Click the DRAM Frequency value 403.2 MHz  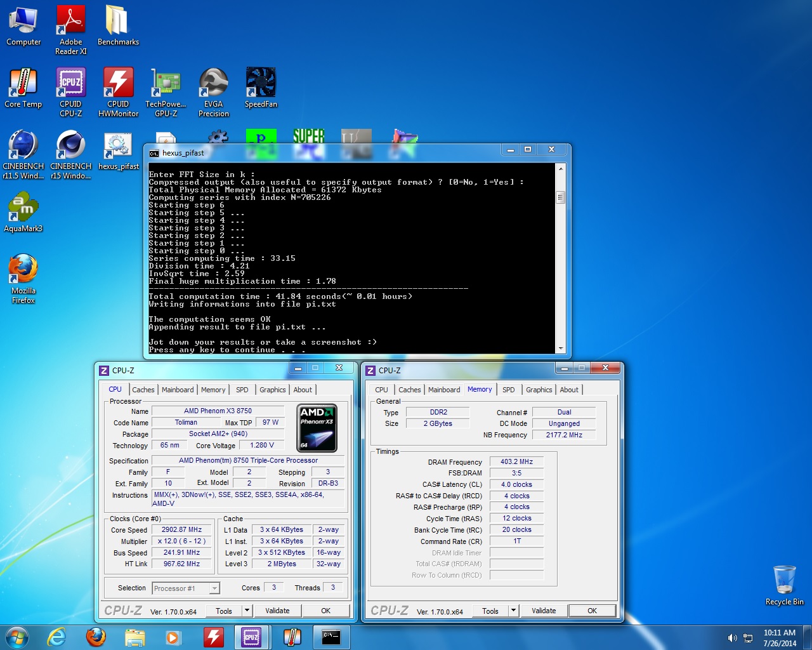click(x=516, y=461)
